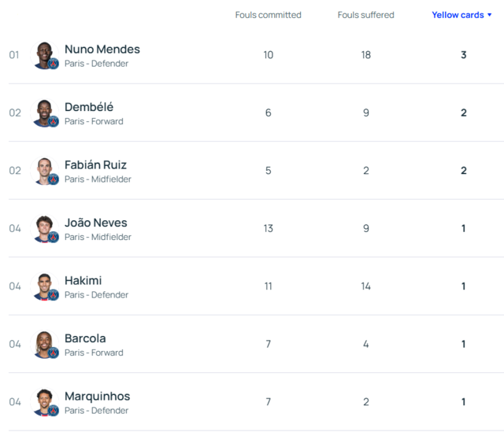
Task: Select Barcola's PSG club badge icon
Action: tap(54, 353)
